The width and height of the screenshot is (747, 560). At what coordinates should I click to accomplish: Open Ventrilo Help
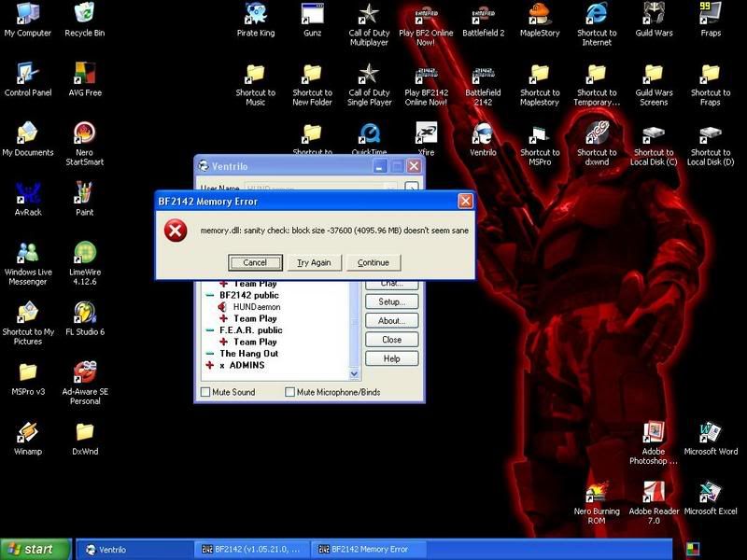pyautogui.click(x=391, y=358)
